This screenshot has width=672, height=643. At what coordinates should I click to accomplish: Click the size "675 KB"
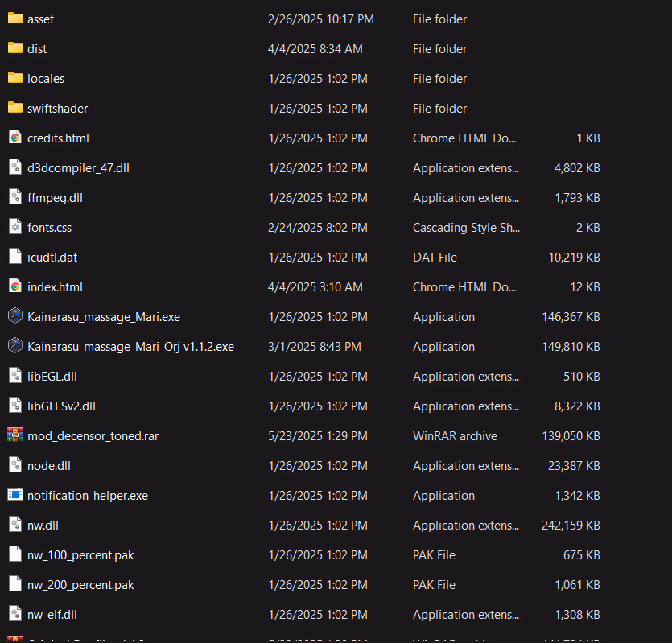[x=582, y=555]
